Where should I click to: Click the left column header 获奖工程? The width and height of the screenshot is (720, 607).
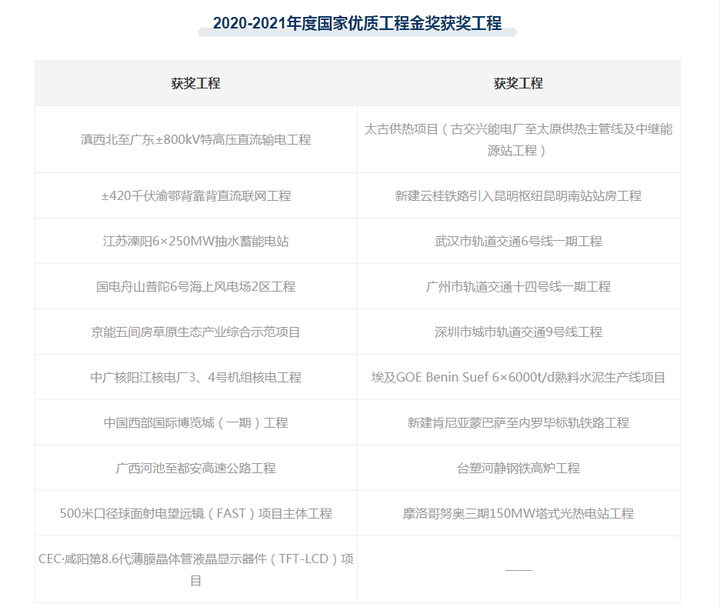(196, 83)
